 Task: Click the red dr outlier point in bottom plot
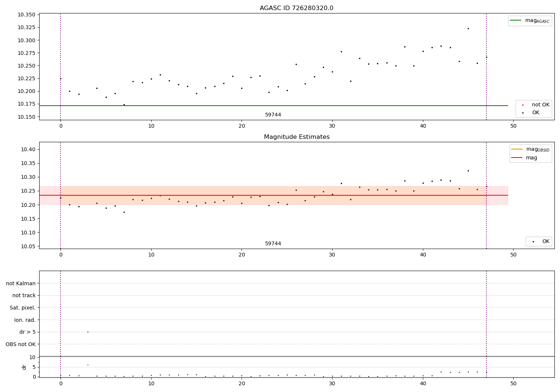tap(88, 365)
